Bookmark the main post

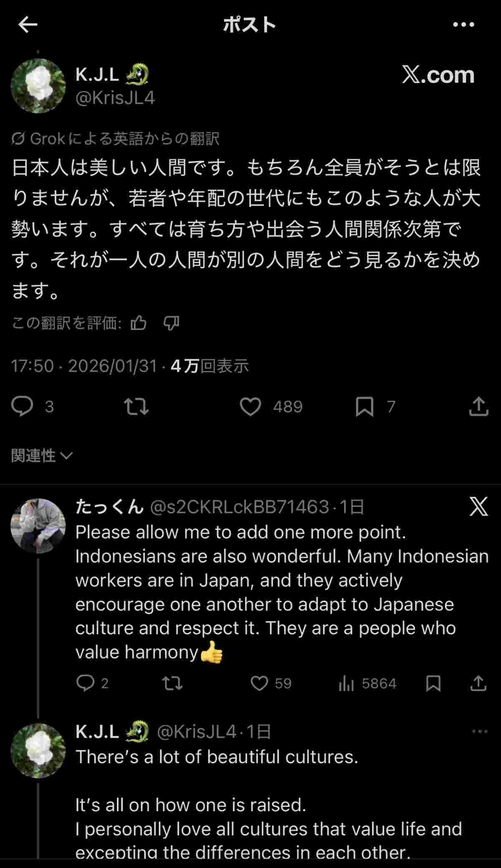pyautogui.click(x=364, y=406)
